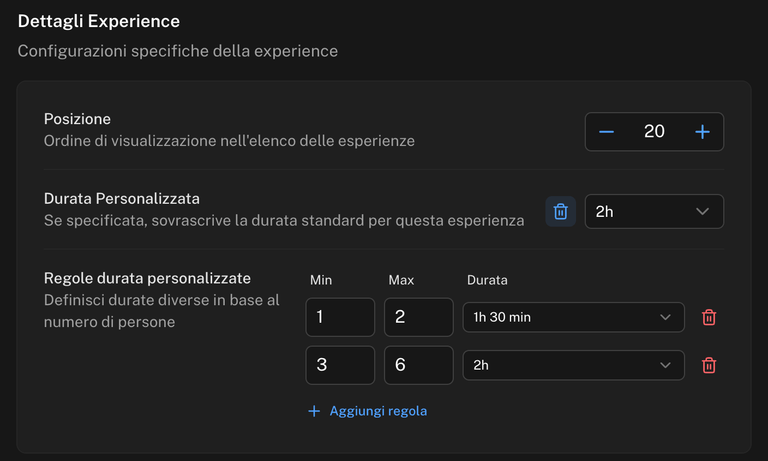Click the Min column header
Screen dimensions: 768x461
click(321, 280)
